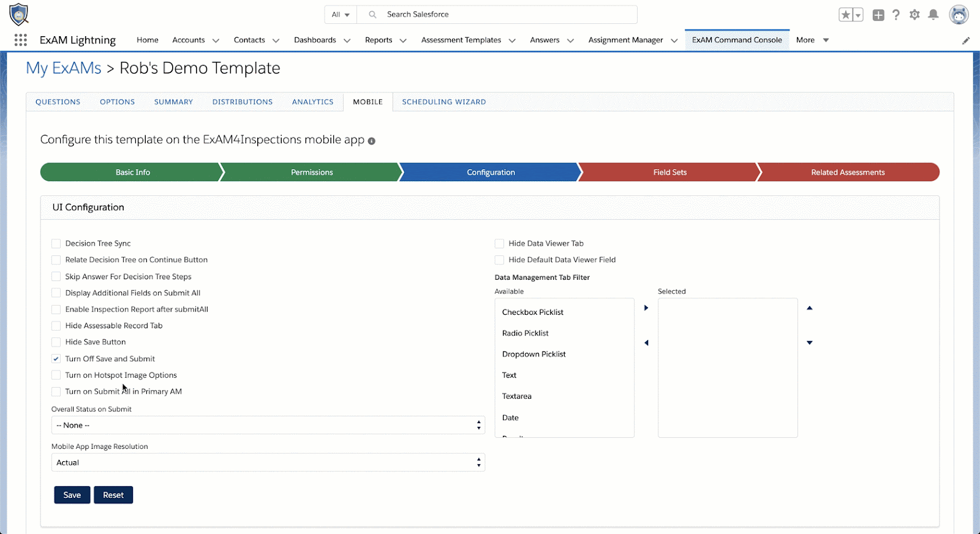Enable Decision Tree Sync checkbox
Viewport: 980px width, 534px height.
(x=56, y=244)
